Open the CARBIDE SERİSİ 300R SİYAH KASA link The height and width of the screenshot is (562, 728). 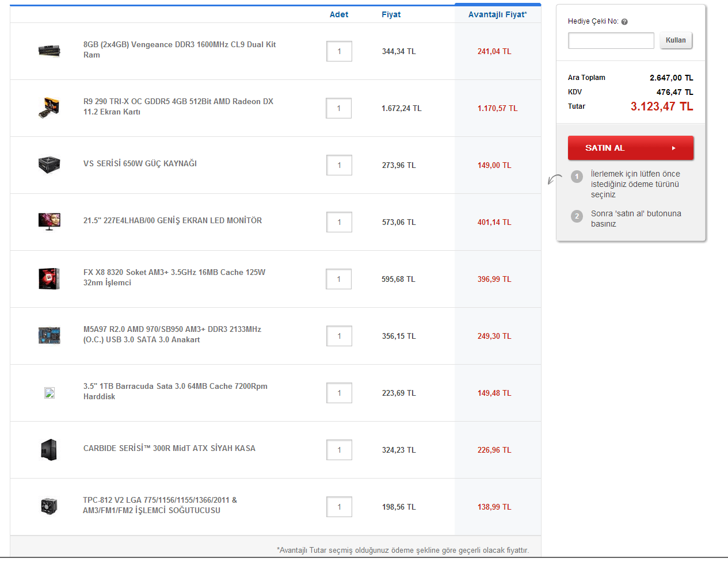[169, 448]
